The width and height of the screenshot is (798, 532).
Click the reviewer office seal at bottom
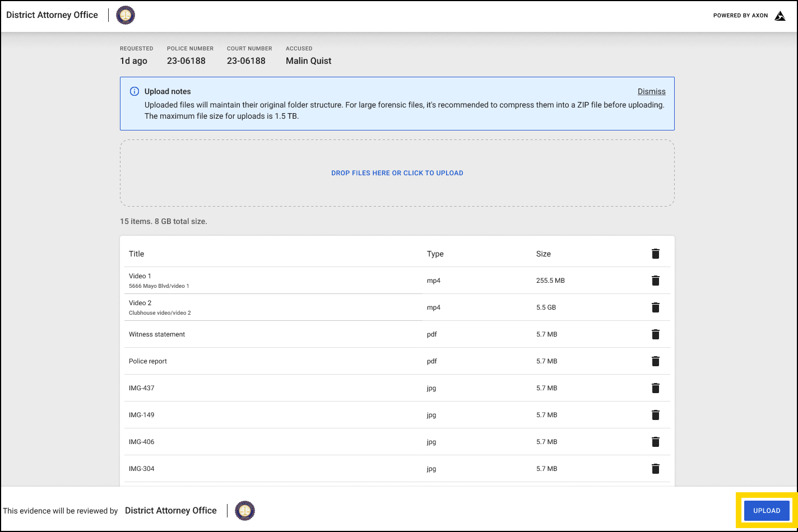[x=244, y=510]
